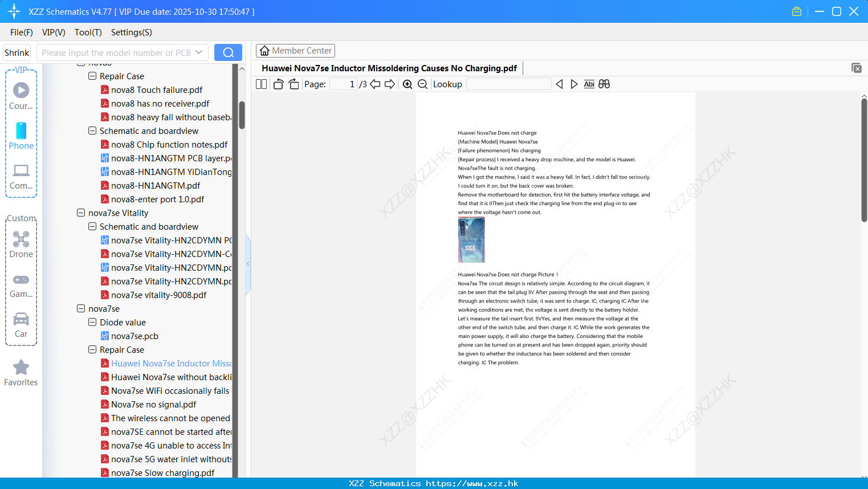Go to previous page arrow
This screenshot has height=489, width=868.
(375, 84)
